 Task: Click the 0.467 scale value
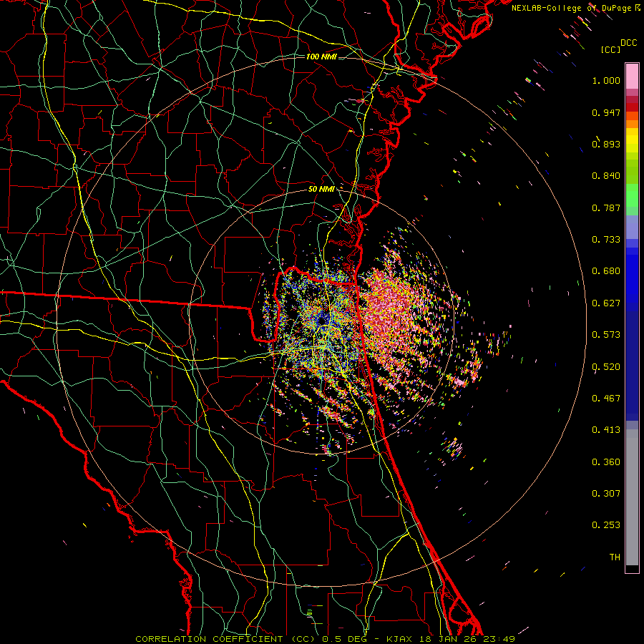point(606,399)
